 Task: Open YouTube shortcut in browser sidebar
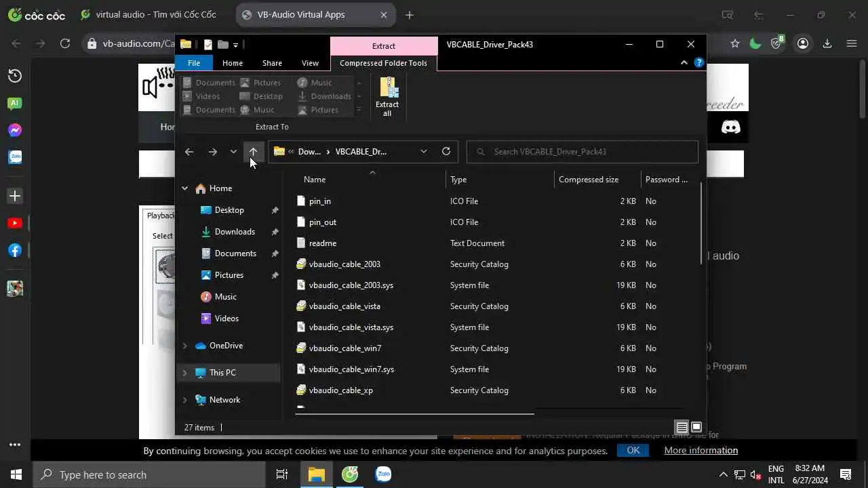(x=15, y=223)
